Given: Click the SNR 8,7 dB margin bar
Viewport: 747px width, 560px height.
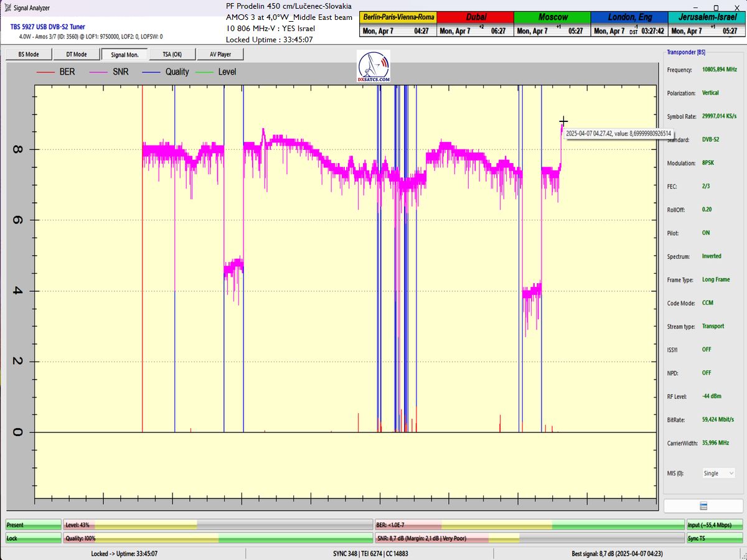Looking at the screenshot, I should pyautogui.click(x=529, y=538).
